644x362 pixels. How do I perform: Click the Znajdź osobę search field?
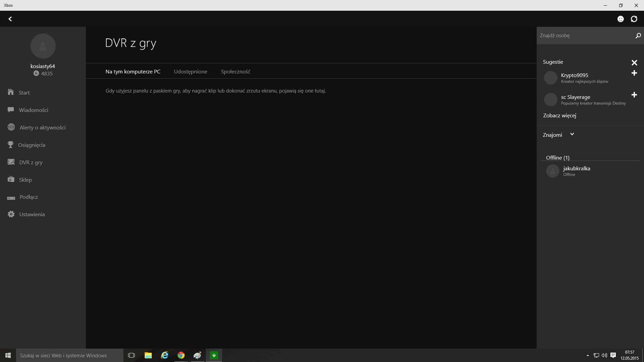point(585,36)
